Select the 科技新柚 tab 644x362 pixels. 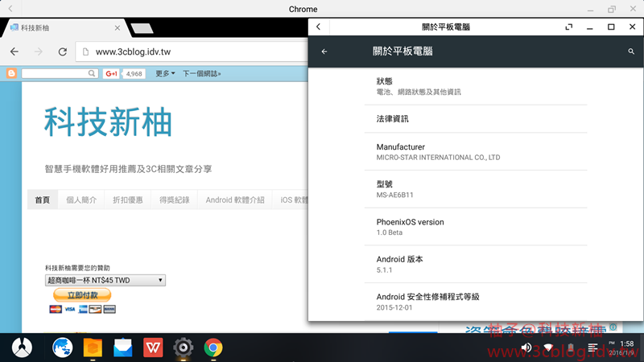(66, 28)
